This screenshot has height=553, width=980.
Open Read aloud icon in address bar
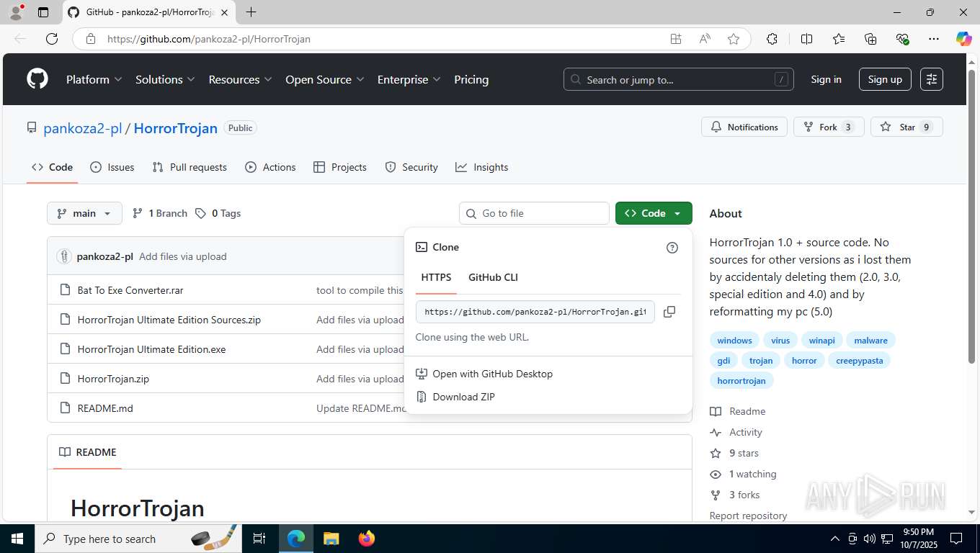click(x=705, y=39)
